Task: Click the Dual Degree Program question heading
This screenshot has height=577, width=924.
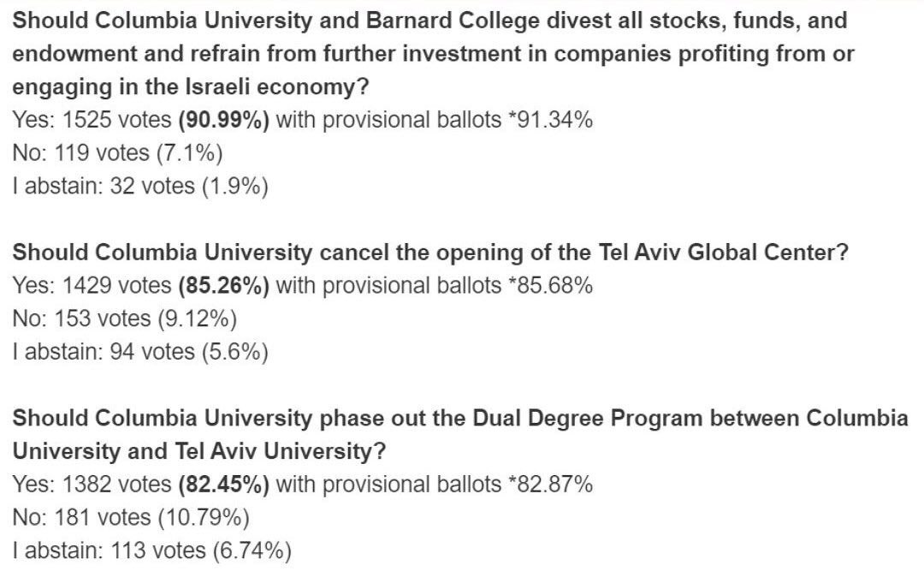Action: (460, 434)
